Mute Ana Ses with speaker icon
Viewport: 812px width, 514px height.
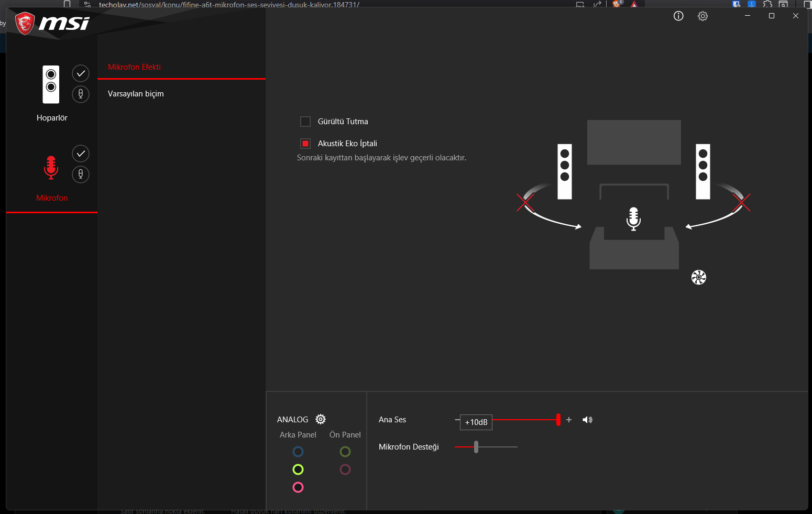[x=587, y=420]
